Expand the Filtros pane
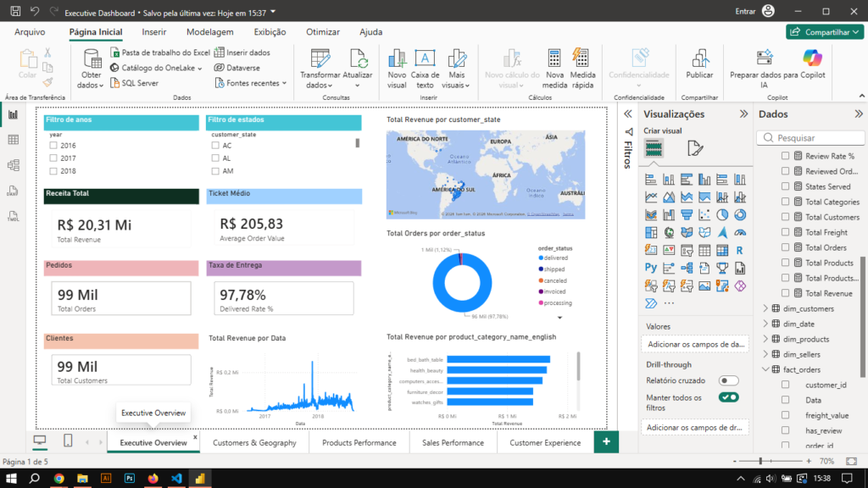868x488 pixels. [628, 114]
